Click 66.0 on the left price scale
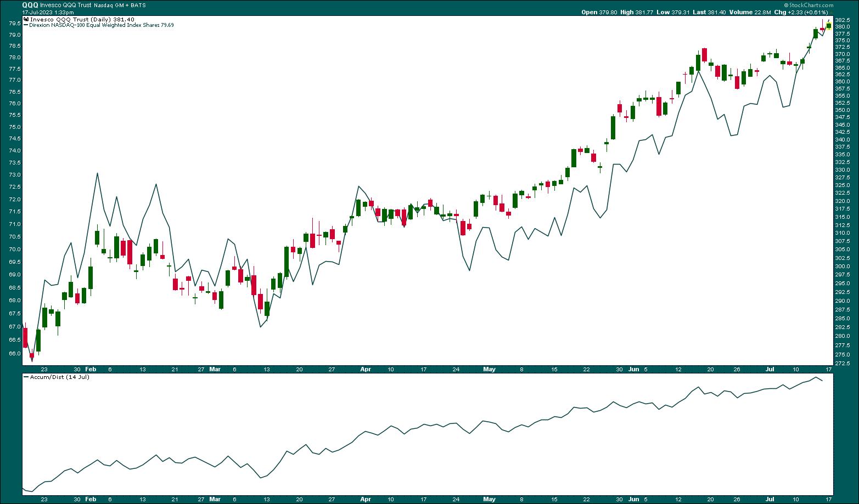This screenshot has height=504, width=859. tap(15, 354)
